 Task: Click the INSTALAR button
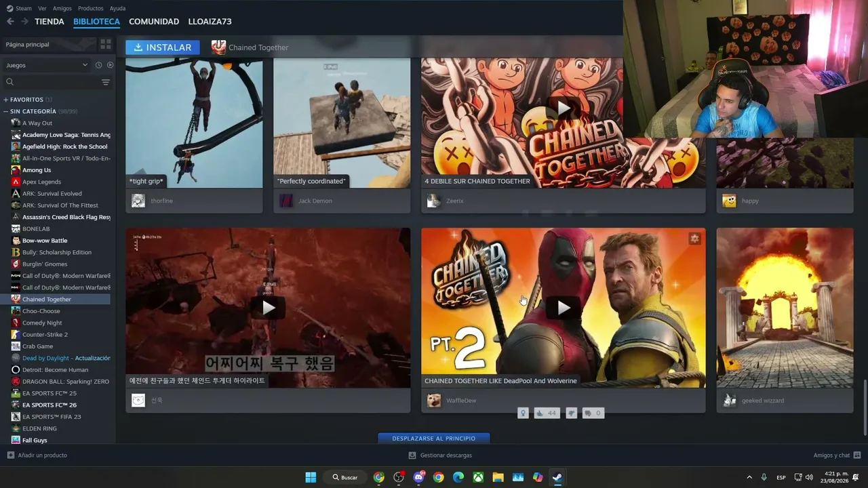click(x=163, y=47)
